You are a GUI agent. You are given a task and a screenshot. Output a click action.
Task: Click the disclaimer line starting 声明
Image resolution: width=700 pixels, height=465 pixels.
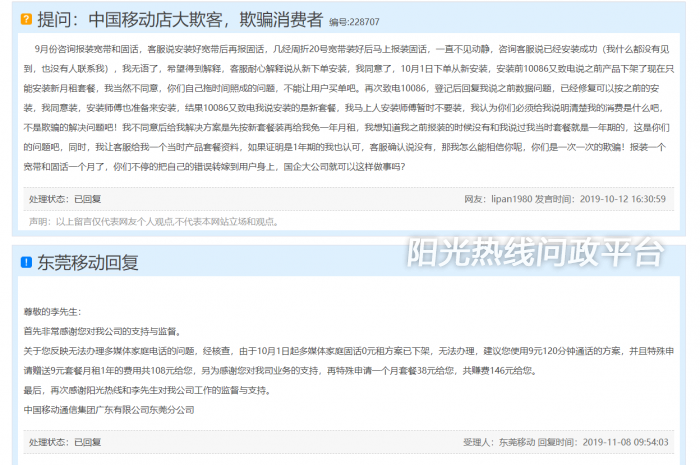[x=154, y=222]
